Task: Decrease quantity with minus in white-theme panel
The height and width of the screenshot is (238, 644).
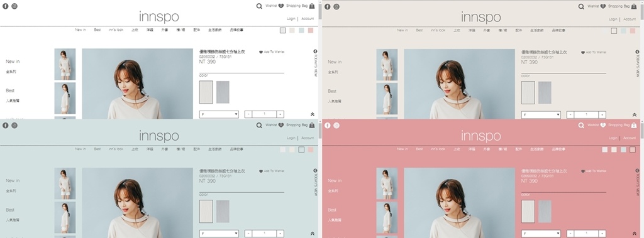Action: coord(248,114)
